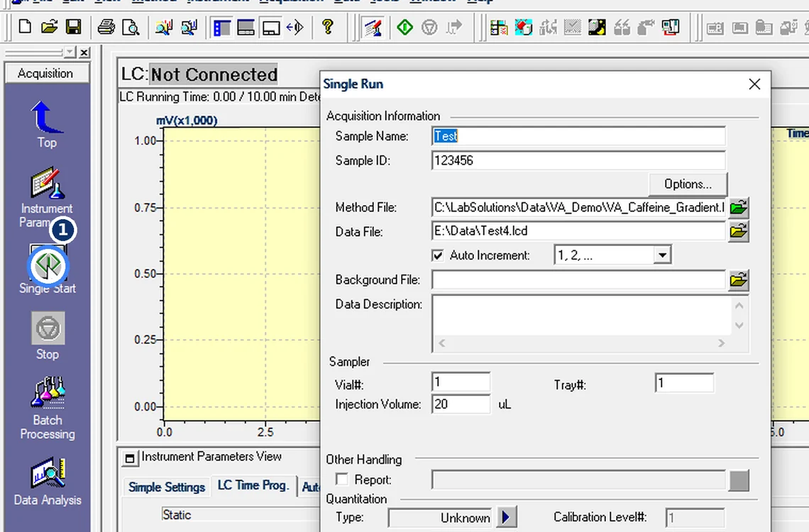
Task: Click the cyan-background red cube toolbar icon
Action: (x=523, y=27)
